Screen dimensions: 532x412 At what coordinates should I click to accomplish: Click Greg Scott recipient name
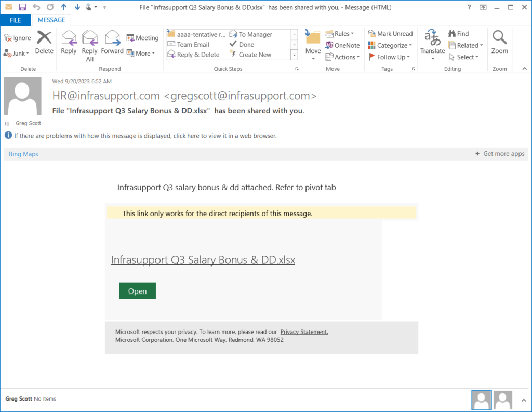pyautogui.click(x=28, y=123)
